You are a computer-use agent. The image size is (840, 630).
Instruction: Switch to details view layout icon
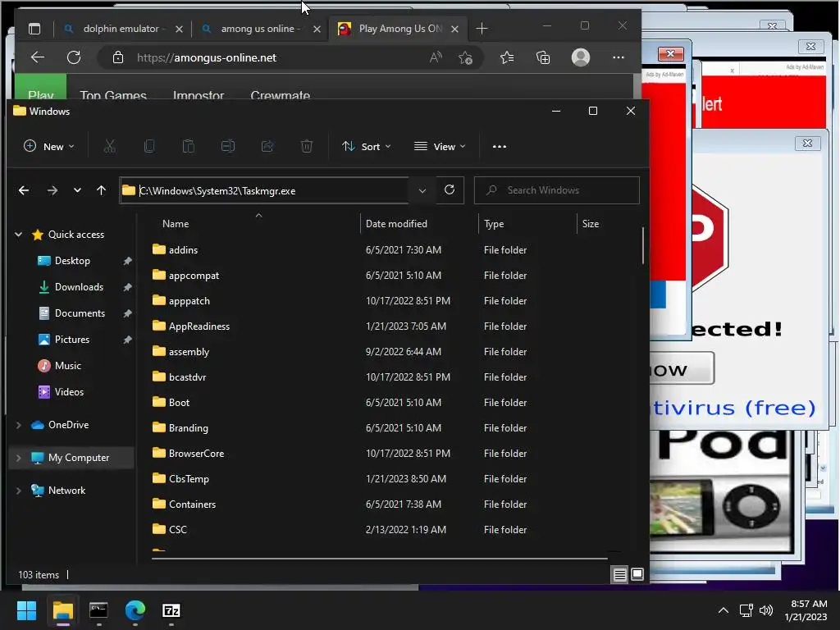(619, 574)
